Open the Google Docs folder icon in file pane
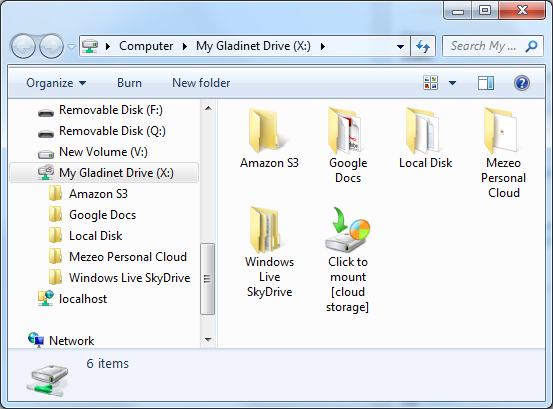The image size is (553, 409). [x=345, y=130]
